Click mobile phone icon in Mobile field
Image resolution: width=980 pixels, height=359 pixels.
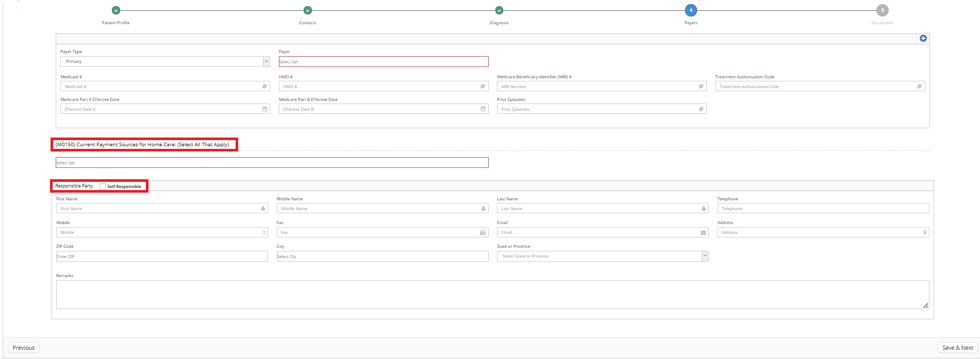click(x=264, y=232)
